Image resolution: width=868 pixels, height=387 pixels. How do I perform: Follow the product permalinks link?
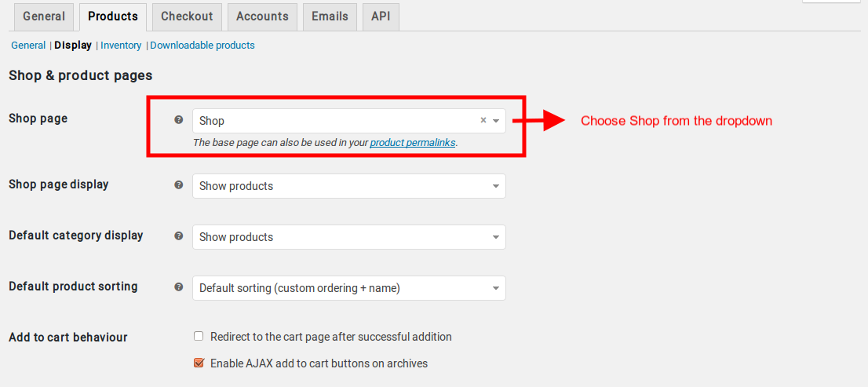point(413,142)
